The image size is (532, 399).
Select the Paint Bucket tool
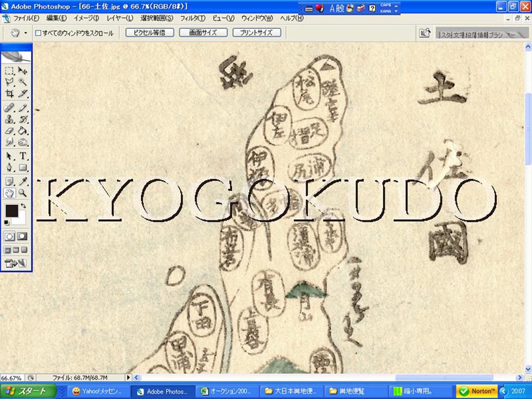(x=23, y=130)
